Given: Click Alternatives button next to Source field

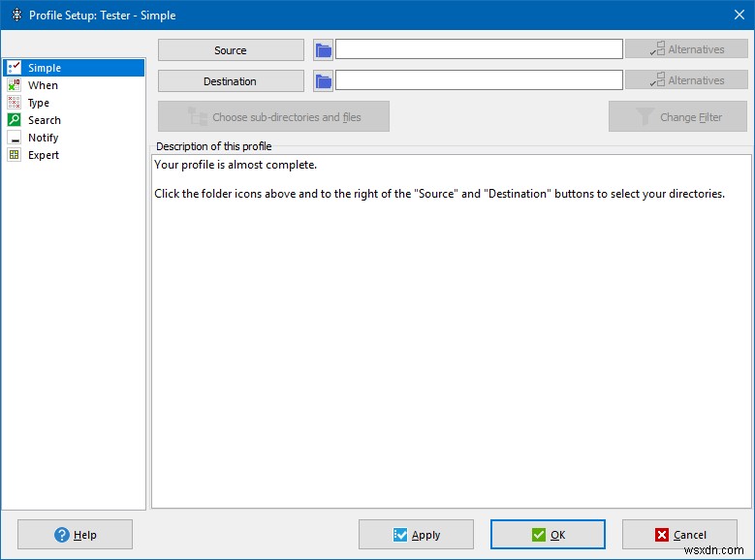Looking at the screenshot, I should (x=686, y=49).
